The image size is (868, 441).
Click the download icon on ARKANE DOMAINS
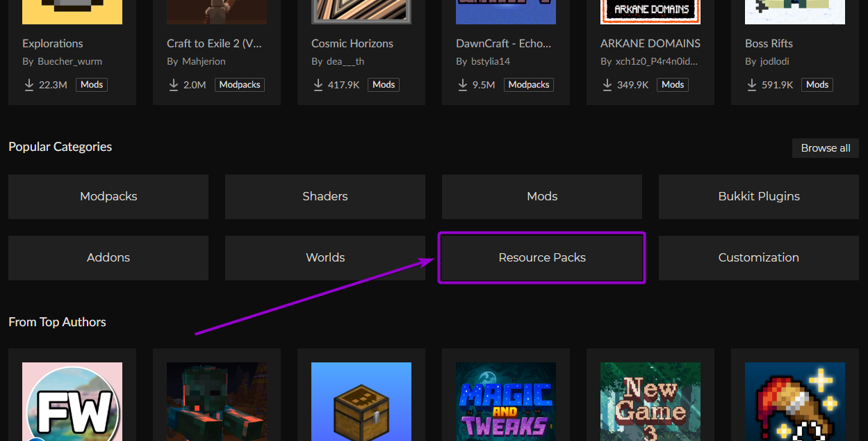click(607, 84)
